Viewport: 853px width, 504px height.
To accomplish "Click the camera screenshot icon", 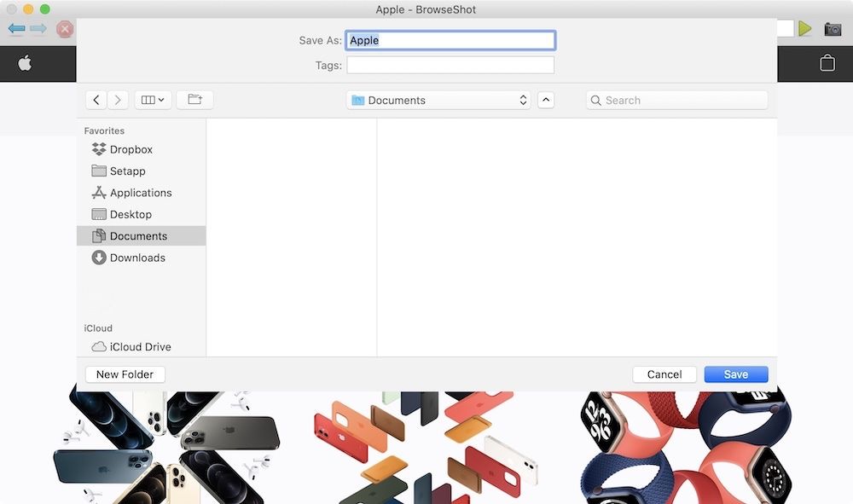I will point(833,29).
